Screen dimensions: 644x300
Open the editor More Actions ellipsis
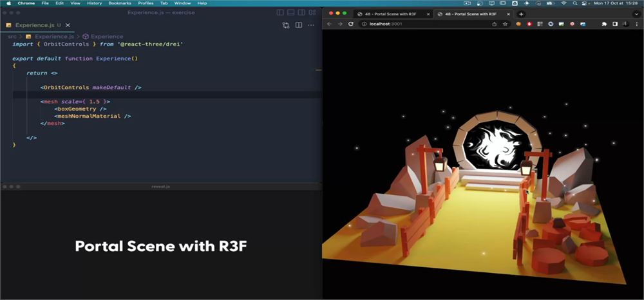click(x=311, y=25)
